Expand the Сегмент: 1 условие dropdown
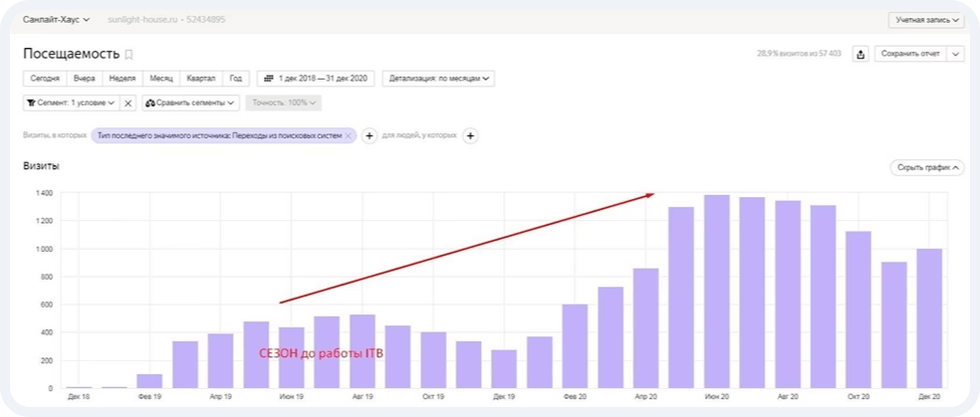 click(x=70, y=103)
